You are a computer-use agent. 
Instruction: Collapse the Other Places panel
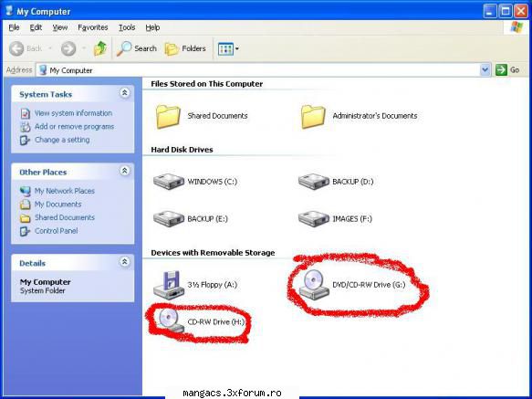124,171
